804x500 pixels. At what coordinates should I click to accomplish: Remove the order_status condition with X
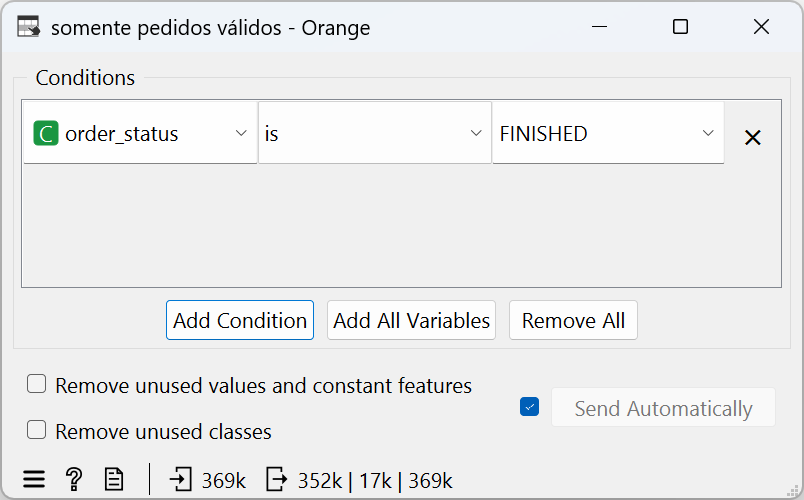click(x=752, y=137)
